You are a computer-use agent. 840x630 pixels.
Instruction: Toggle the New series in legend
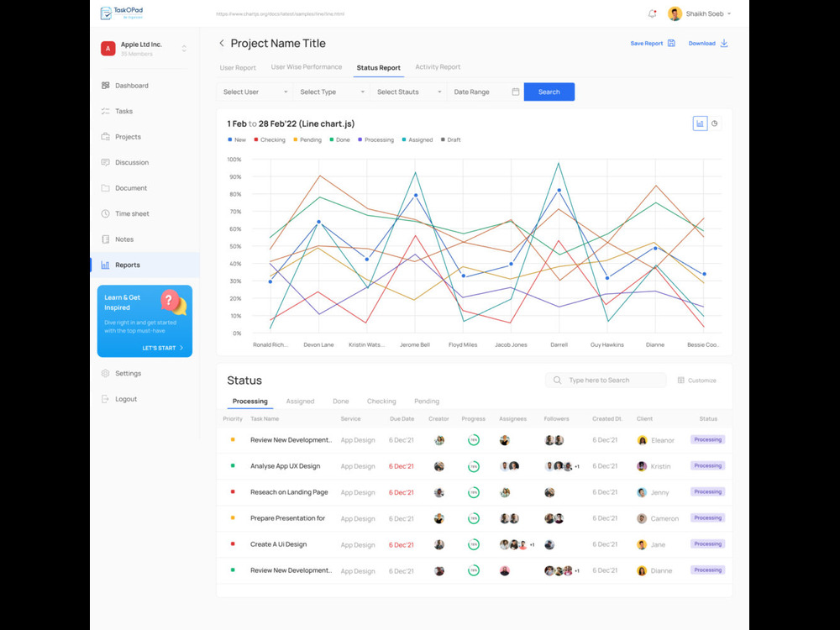(x=237, y=139)
